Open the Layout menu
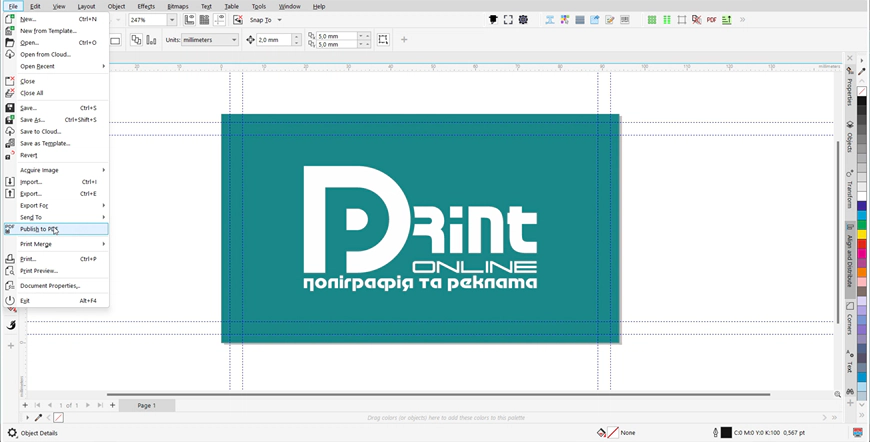The width and height of the screenshot is (870, 442). point(87,7)
